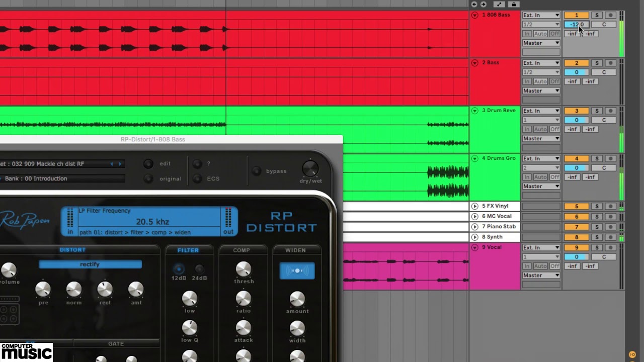644x362 pixels.
Task: Toggle the original button in RP-Distort
Action: (148, 178)
